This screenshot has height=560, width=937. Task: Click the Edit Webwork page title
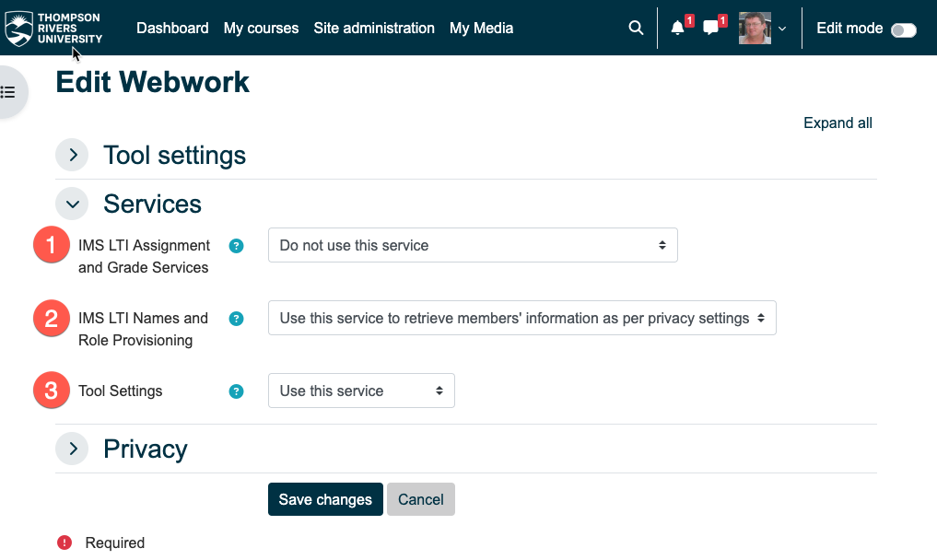[152, 82]
